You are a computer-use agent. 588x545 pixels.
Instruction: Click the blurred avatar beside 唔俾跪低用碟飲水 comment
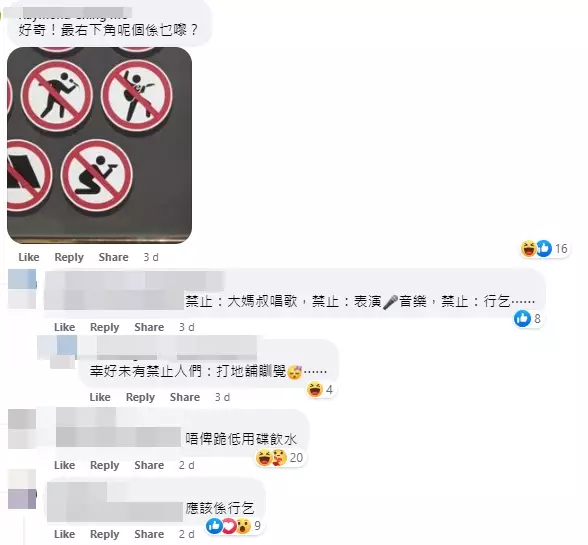point(22,429)
